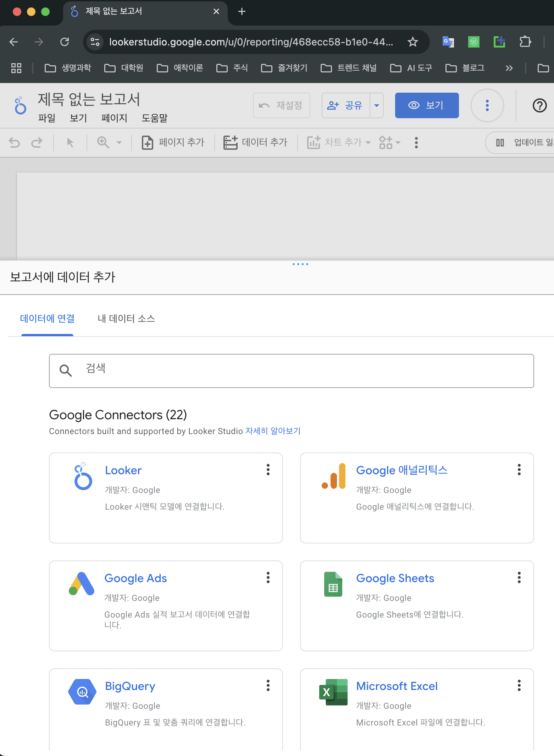Reload the page with refresh icon
Screen dimensions: 554x756
click(x=65, y=42)
